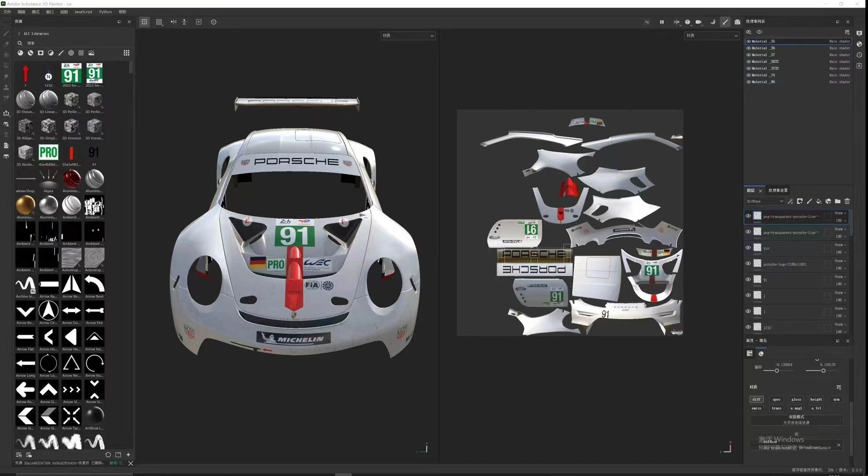The height and width of the screenshot is (476, 868).
Task: Hide Material _86 texture set
Action: point(749,82)
